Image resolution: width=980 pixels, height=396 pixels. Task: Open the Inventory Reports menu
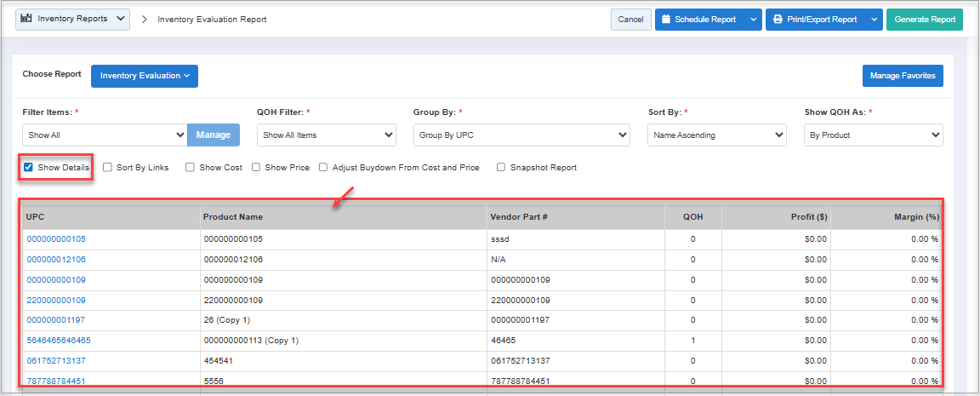point(73,19)
